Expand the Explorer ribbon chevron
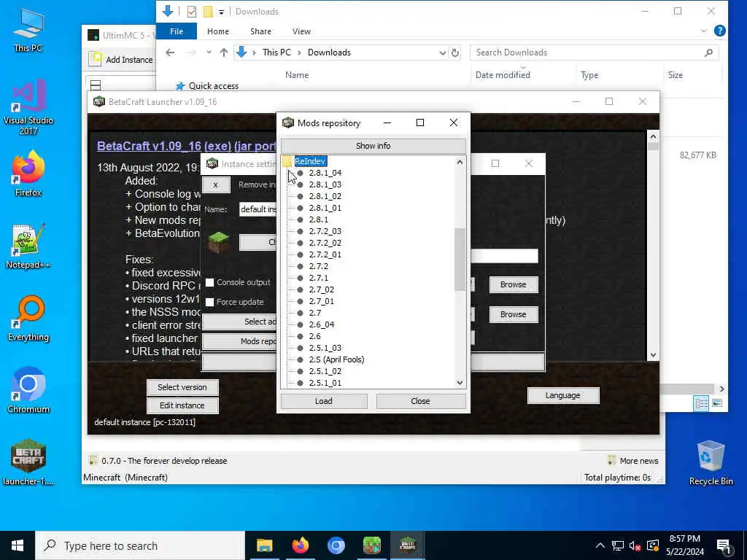Screen dimensions: 747x560 pyautogui.click(x=704, y=31)
